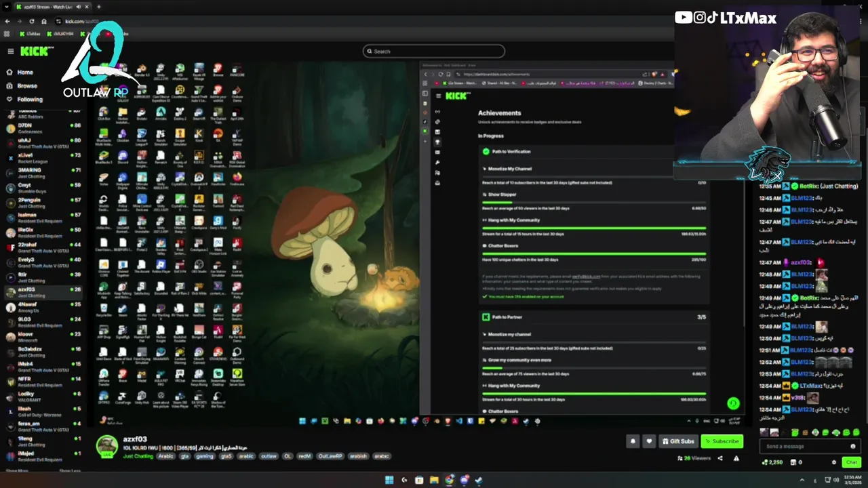
Task: Click the green Subscribe button
Action: pyautogui.click(x=722, y=441)
